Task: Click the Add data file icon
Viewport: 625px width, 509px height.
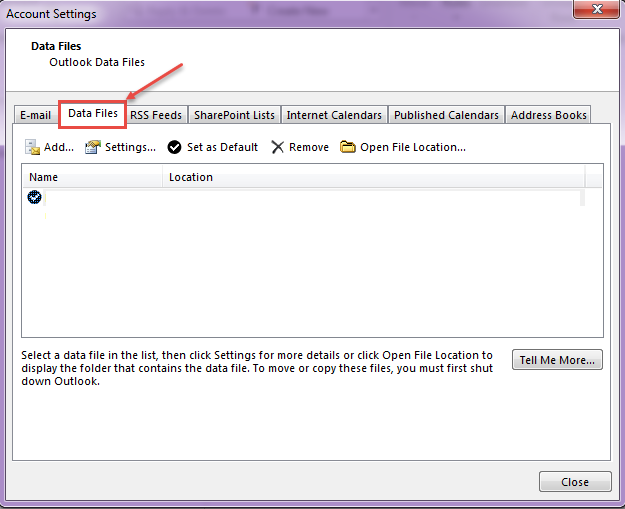Action: coord(32,147)
